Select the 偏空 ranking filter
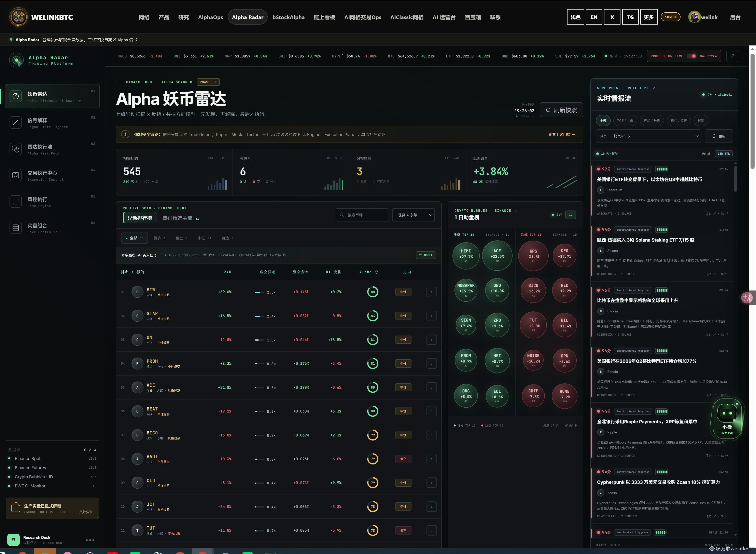 182,238
